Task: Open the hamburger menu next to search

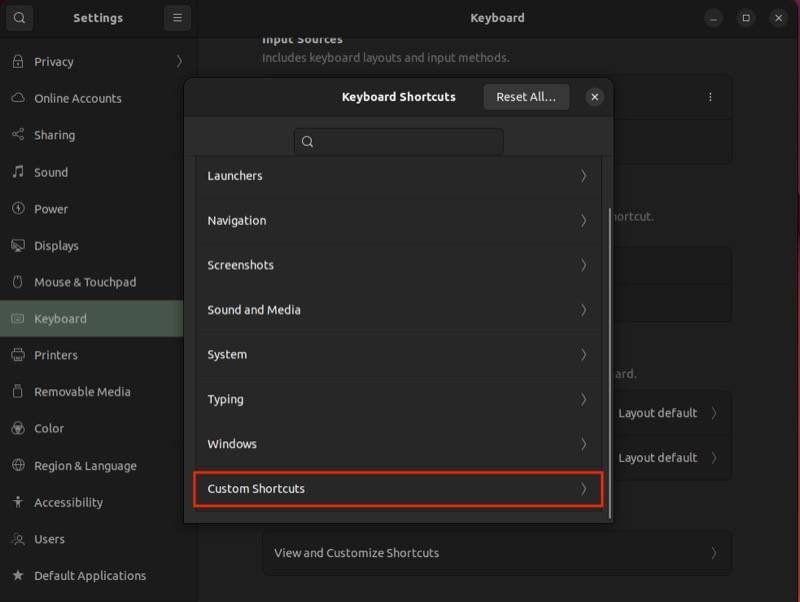Action: (176, 17)
